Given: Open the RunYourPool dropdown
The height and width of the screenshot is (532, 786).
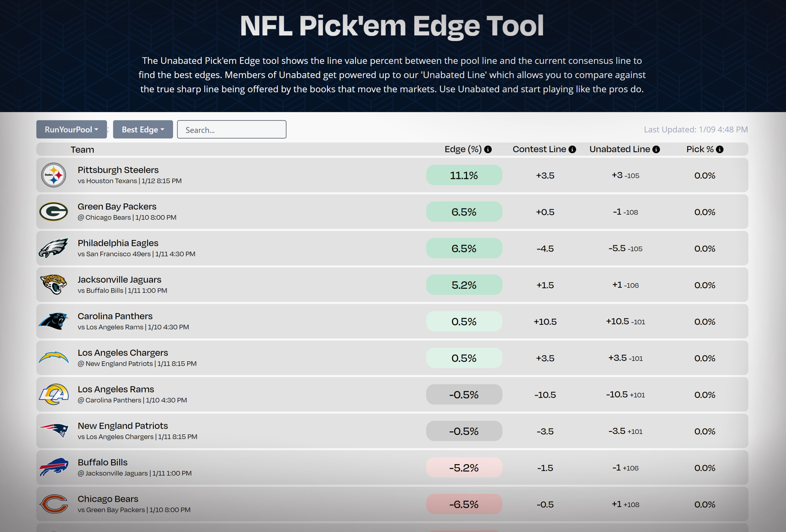Looking at the screenshot, I should 71,130.
